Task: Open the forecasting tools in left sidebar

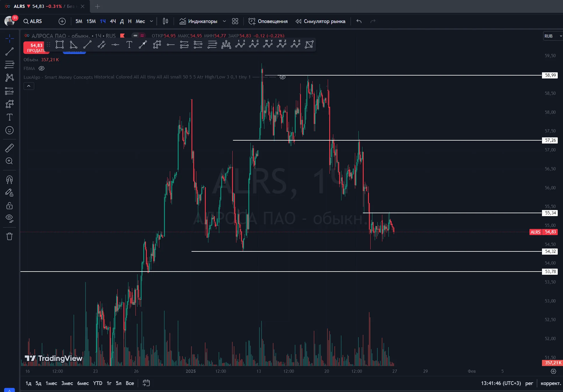Action: click(9, 91)
